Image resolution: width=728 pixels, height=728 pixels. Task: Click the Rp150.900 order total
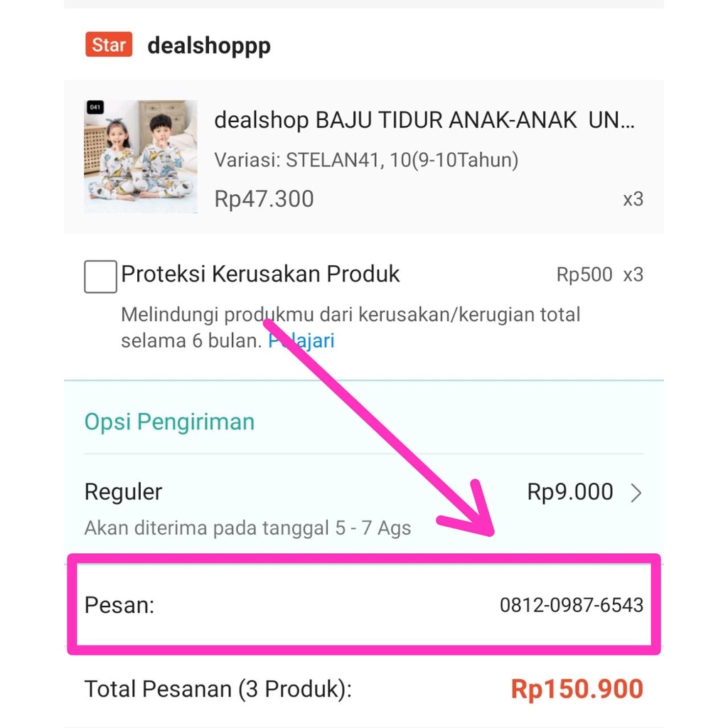(x=577, y=689)
